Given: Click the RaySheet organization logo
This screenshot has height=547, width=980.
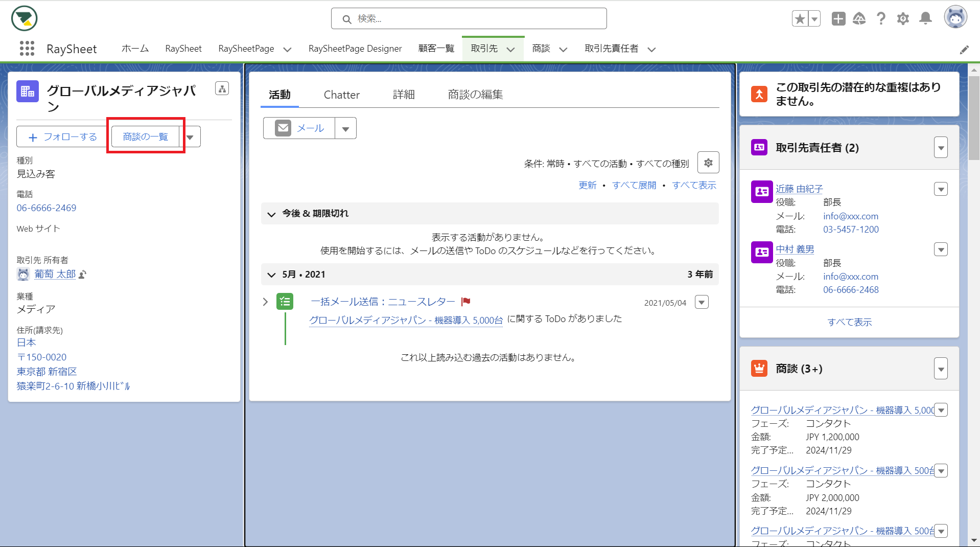Looking at the screenshot, I should [24, 18].
